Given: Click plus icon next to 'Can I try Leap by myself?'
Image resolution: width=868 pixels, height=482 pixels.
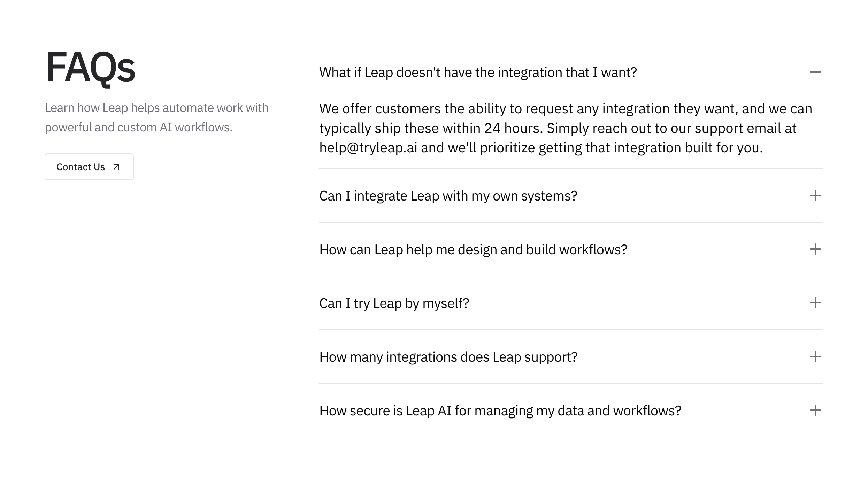Looking at the screenshot, I should point(815,303).
